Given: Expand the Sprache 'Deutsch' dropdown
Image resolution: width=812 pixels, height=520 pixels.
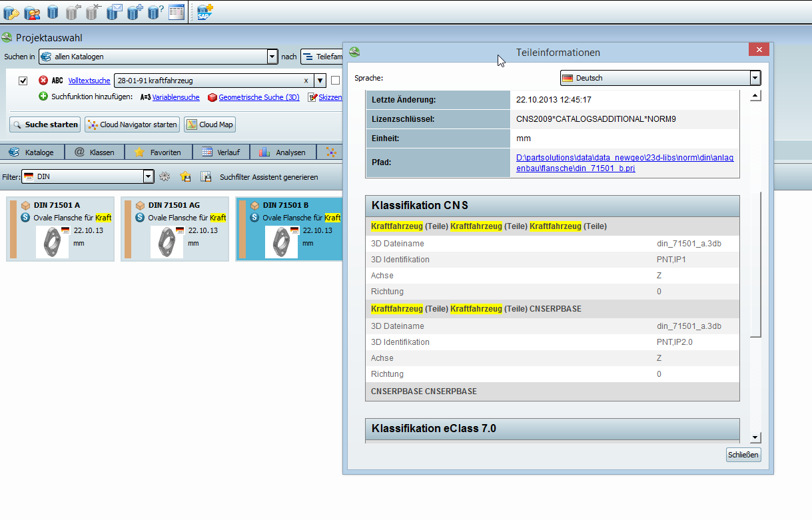Looking at the screenshot, I should click(x=755, y=78).
